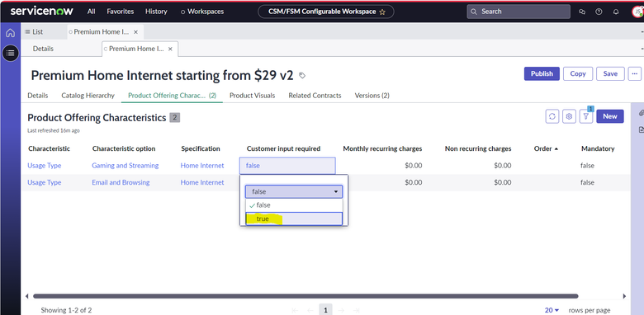Select the Details subtab below List
Image resolution: width=644 pixels, height=315 pixels.
43,49
